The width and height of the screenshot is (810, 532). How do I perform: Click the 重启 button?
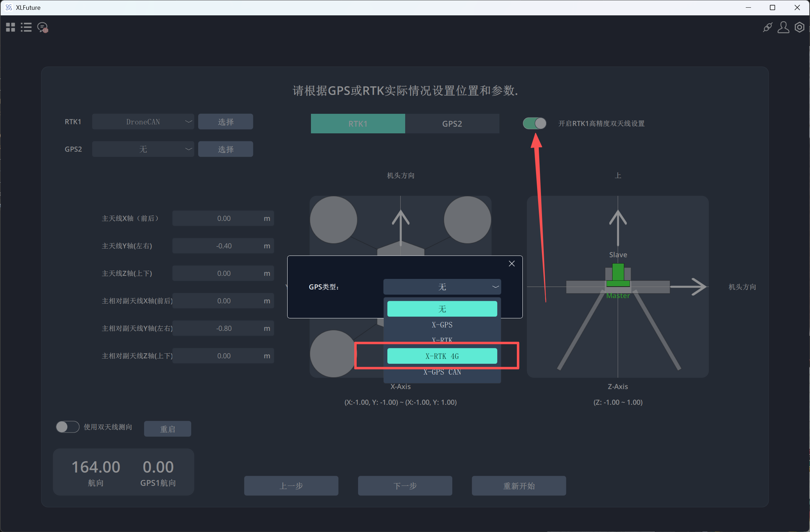(x=168, y=429)
